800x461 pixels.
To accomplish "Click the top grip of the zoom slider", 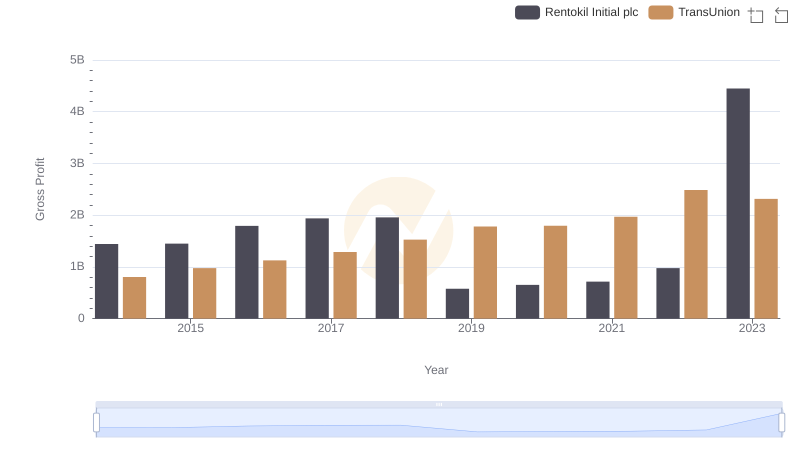I will [439, 404].
